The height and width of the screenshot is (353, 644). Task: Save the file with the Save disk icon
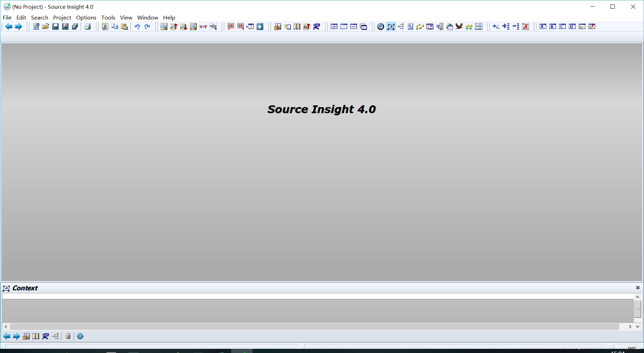tap(56, 27)
